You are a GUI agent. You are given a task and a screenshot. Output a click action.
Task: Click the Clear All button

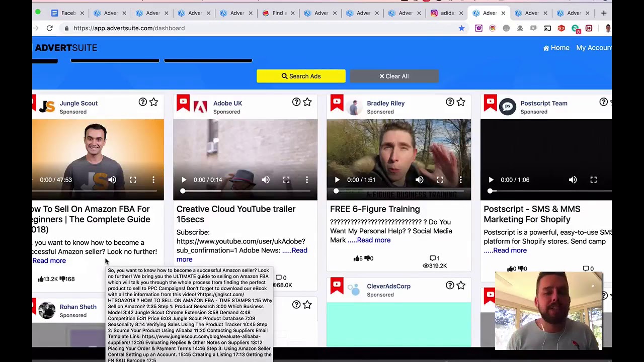pos(394,76)
